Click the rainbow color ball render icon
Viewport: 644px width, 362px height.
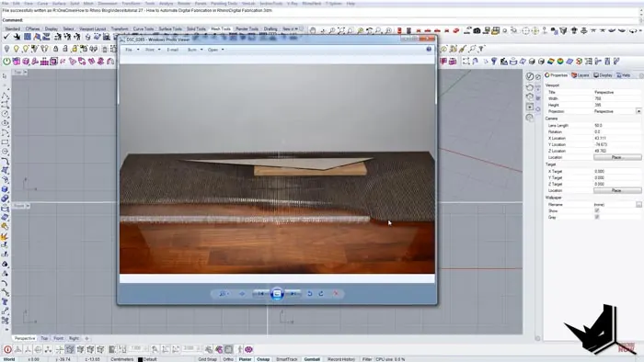pos(560,62)
